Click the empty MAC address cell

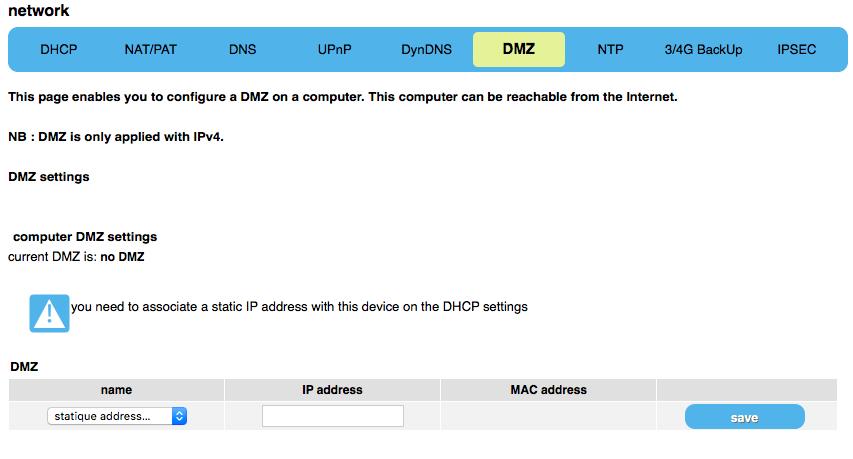click(x=548, y=416)
